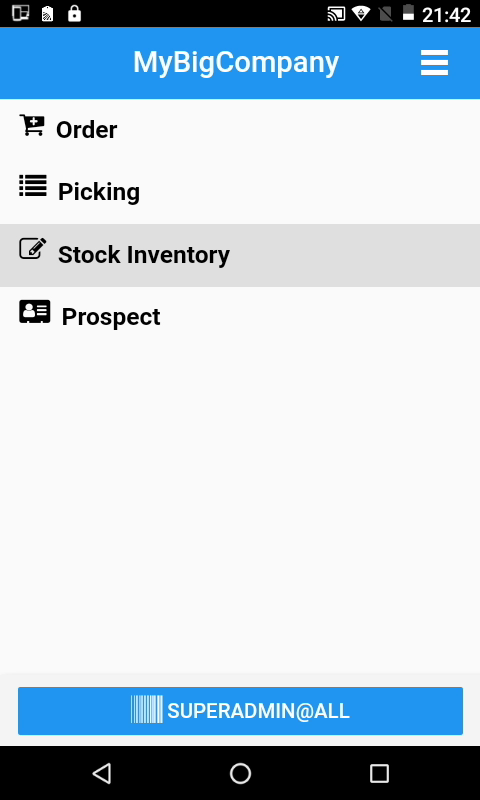Tap the Wi-Fi signal status icon

click(x=361, y=13)
